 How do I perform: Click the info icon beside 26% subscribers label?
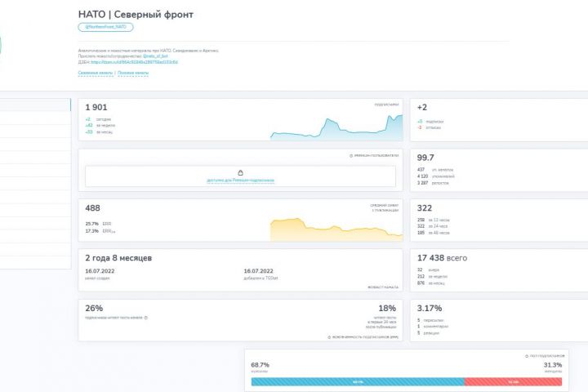click(146, 318)
